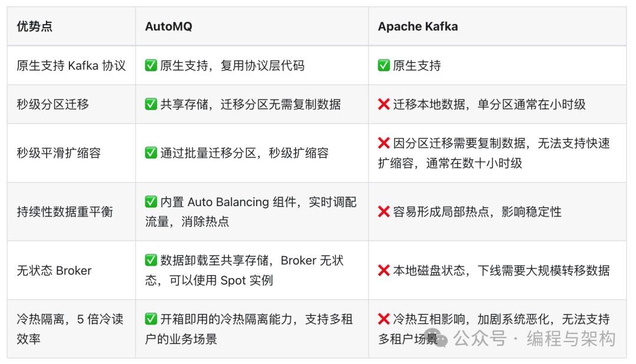Select the AutoMQ column header

168,27
